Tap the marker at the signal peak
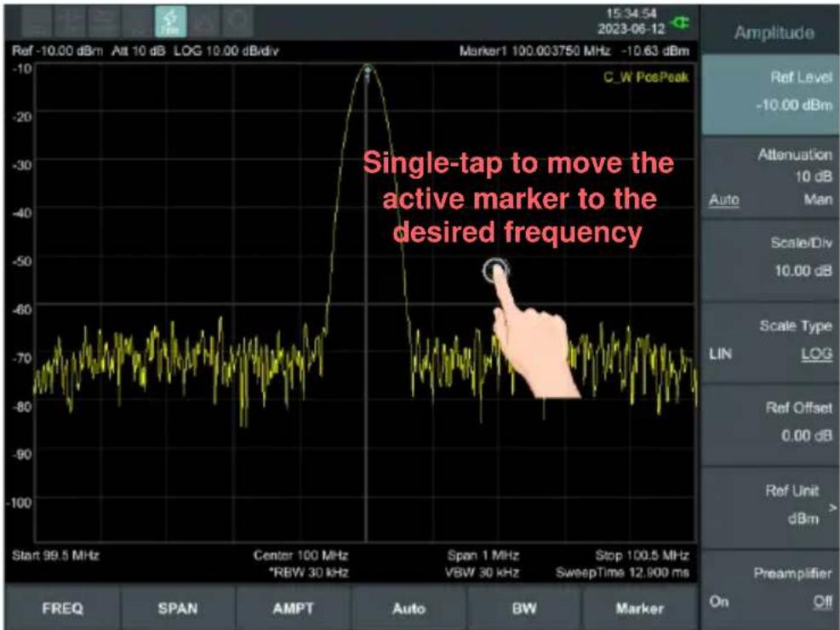Screen dimensions: 840x630 click(x=368, y=72)
